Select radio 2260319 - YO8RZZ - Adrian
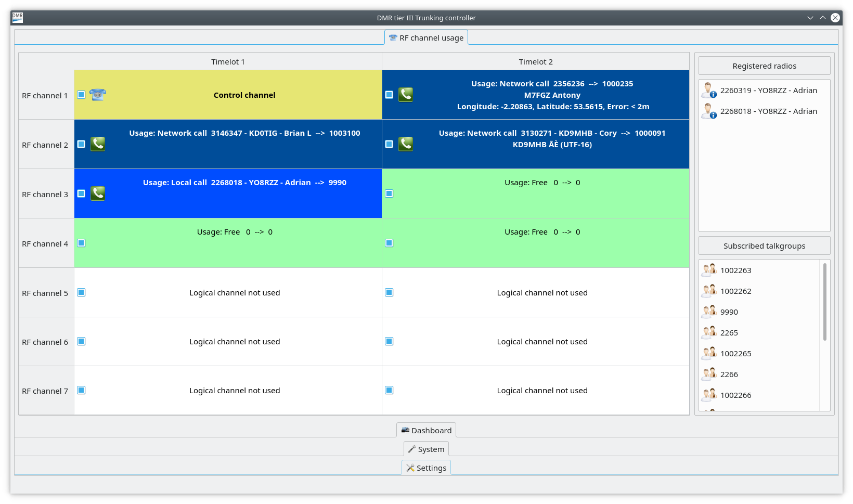This screenshot has width=853, height=504. click(765, 91)
